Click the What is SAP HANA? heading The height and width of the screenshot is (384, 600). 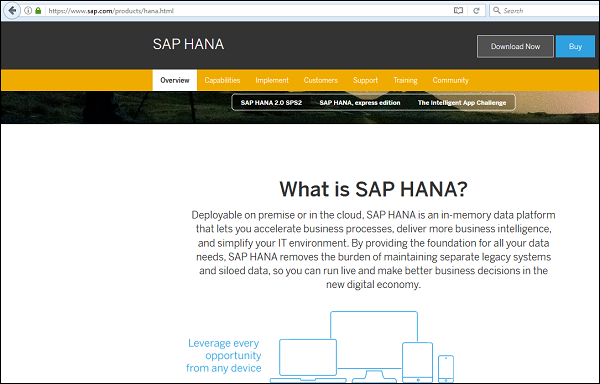[x=373, y=189]
